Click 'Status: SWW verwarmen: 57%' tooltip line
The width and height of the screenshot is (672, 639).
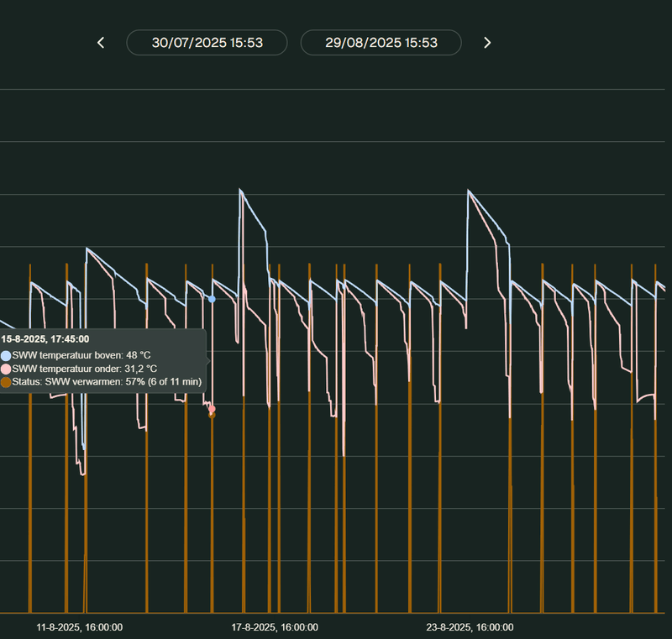[107, 381]
